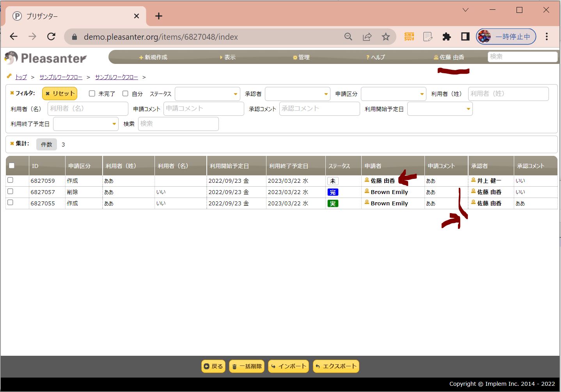This screenshot has width=561, height=392.
Task: Click the green 実 status badge
Action: point(333,203)
